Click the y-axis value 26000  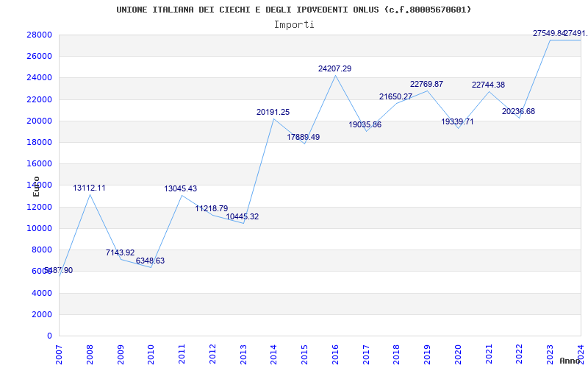39,57
